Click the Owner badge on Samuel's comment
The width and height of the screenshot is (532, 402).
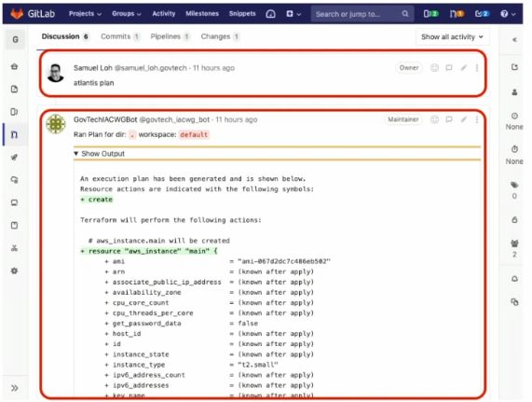pyautogui.click(x=409, y=68)
